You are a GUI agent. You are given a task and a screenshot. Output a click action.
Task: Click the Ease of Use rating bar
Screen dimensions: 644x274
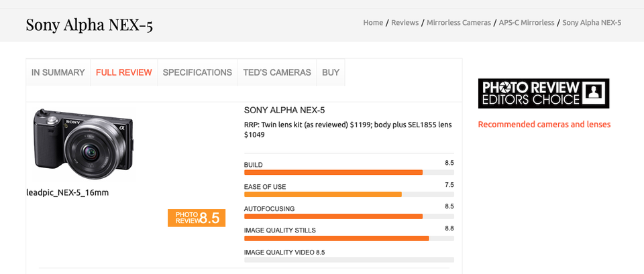click(x=349, y=194)
